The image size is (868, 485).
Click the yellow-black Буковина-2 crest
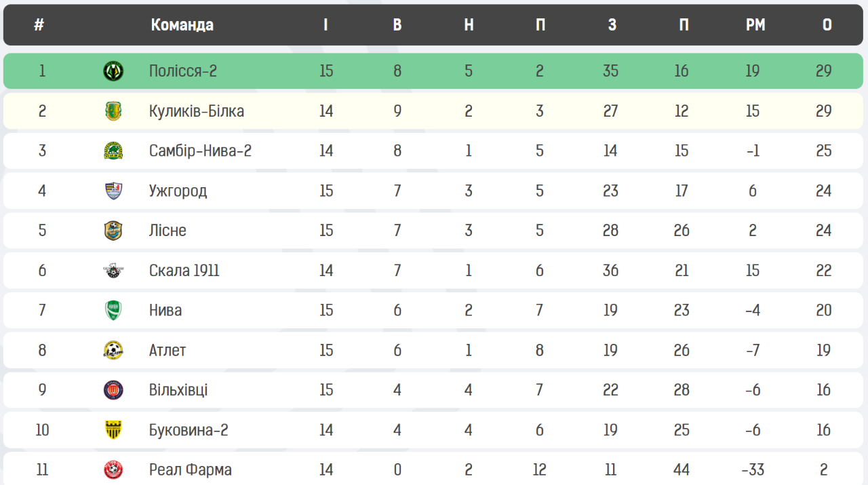113,430
